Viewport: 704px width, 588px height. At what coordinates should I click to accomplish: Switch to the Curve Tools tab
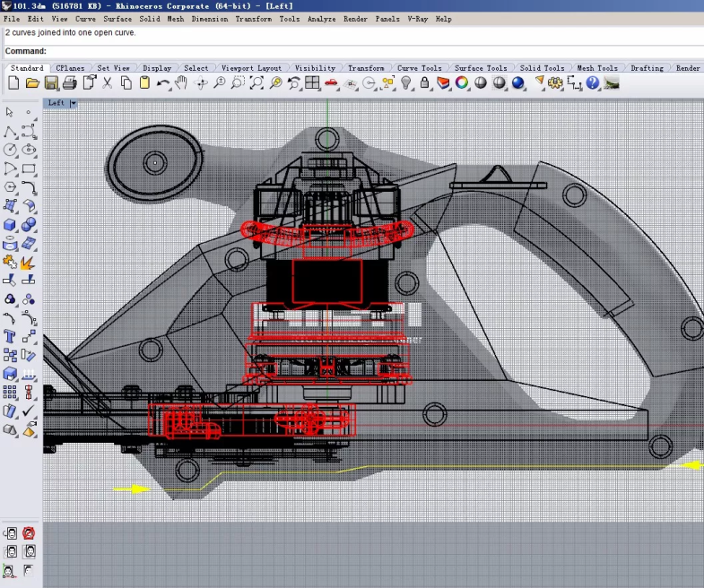pyautogui.click(x=419, y=68)
